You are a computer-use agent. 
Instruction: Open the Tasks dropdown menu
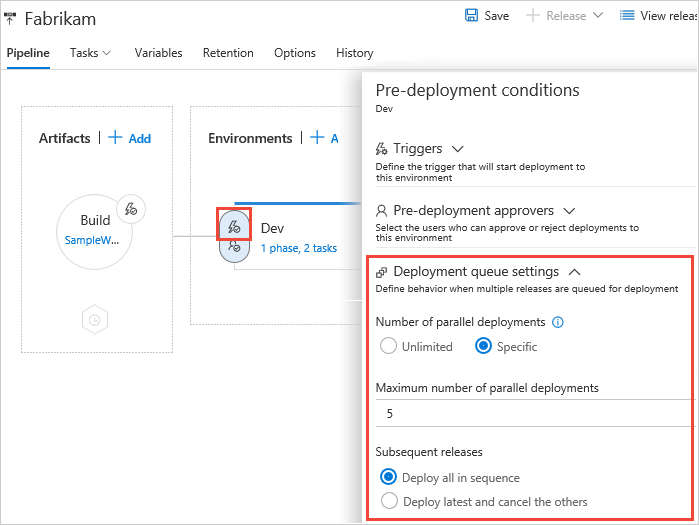[x=90, y=53]
